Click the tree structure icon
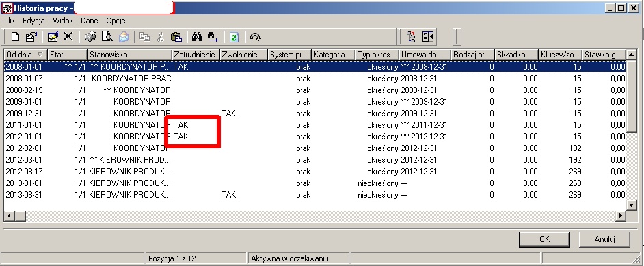The height and width of the screenshot is (266, 644). pos(411,37)
